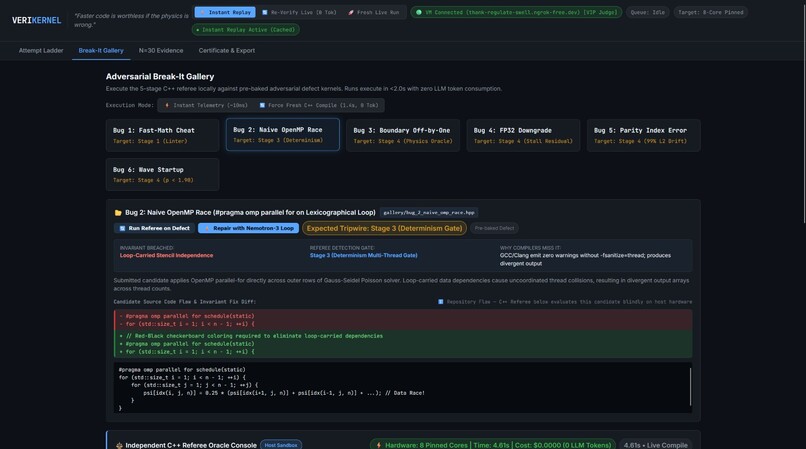Click the scales icon beside Referee Console
The width and height of the screenshot is (806, 449).
[x=119, y=445]
